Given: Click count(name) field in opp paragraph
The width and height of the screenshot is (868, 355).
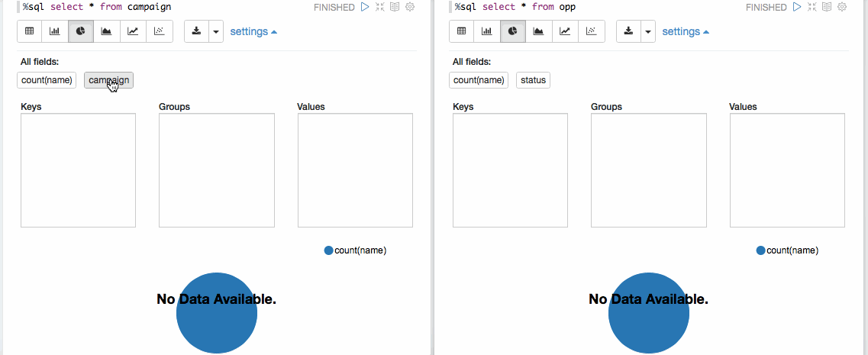Looking at the screenshot, I should pos(479,80).
